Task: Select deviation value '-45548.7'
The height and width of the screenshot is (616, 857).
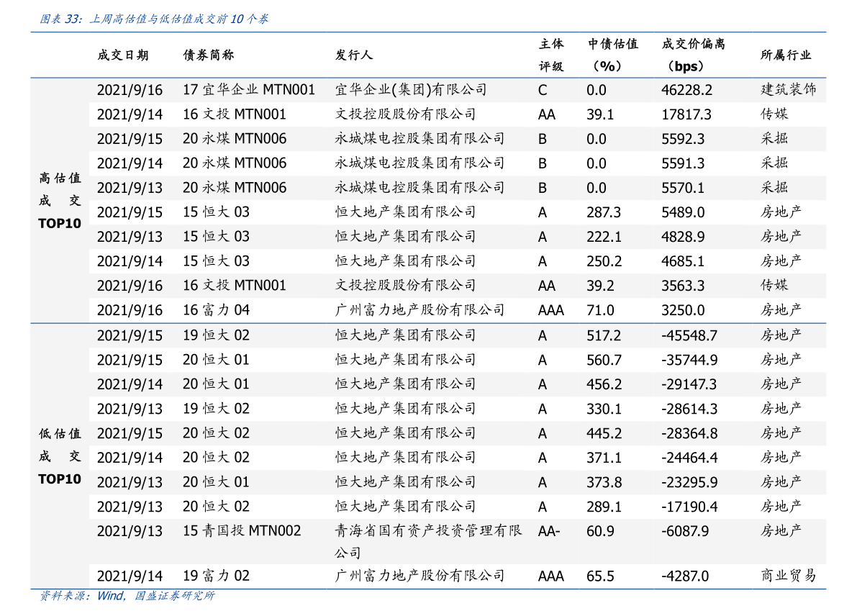Action: tap(689, 335)
